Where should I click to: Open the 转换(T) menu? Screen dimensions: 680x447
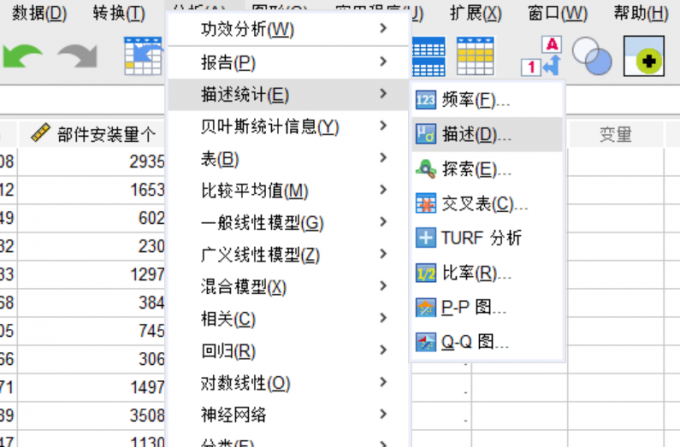(119, 13)
